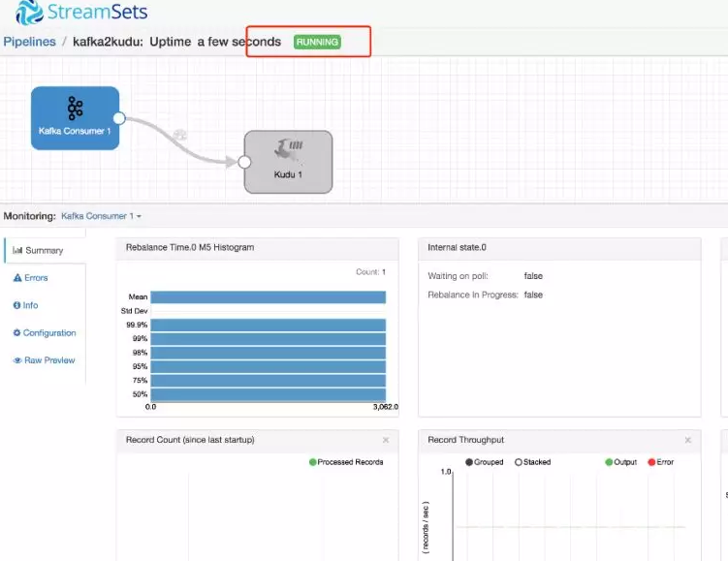This screenshot has width=728, height=561.
Task: Select the Stacked chart option
Action: [x=532, y=462]
